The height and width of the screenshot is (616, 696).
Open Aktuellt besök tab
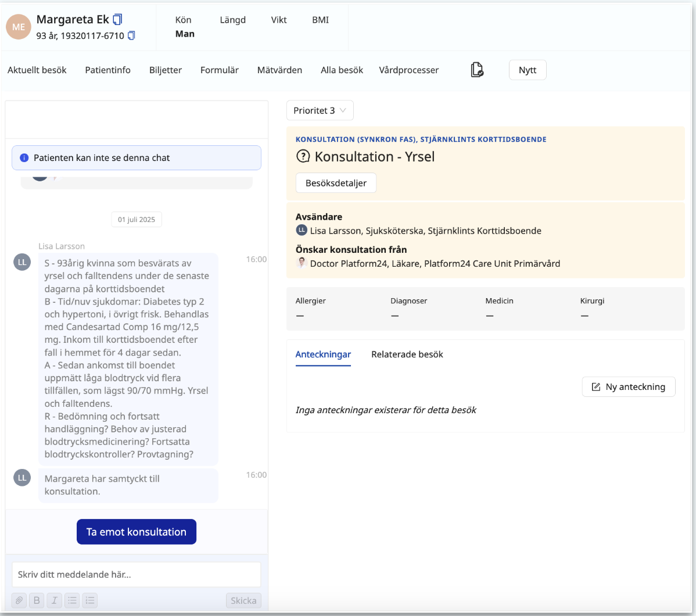coord(37,70)
